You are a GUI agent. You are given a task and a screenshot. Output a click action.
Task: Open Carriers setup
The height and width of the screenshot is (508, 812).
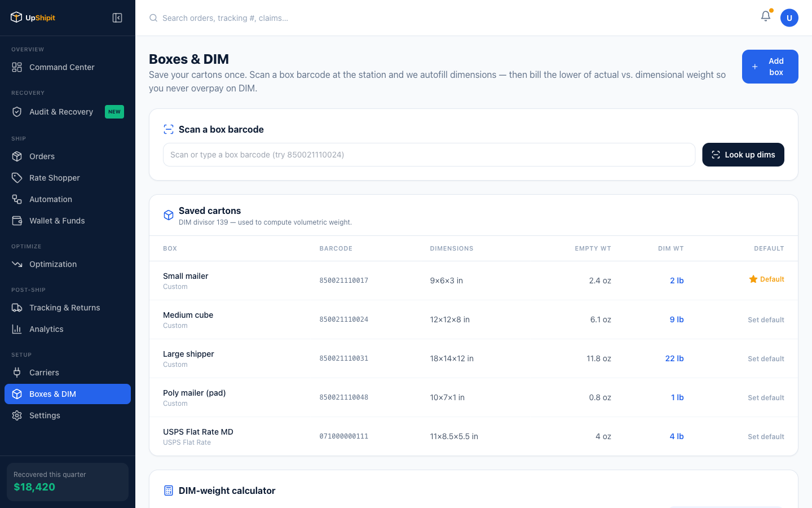(x=68, y=373)
